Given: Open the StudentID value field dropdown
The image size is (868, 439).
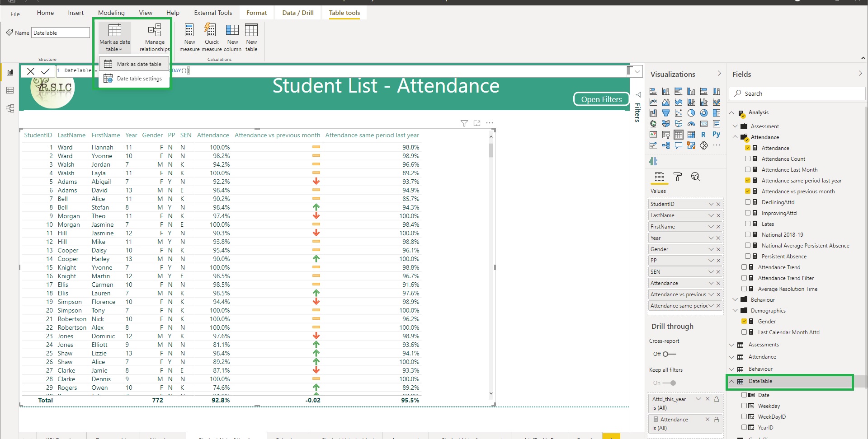Looking at the screenshot, I should click(x=711, y=204).
